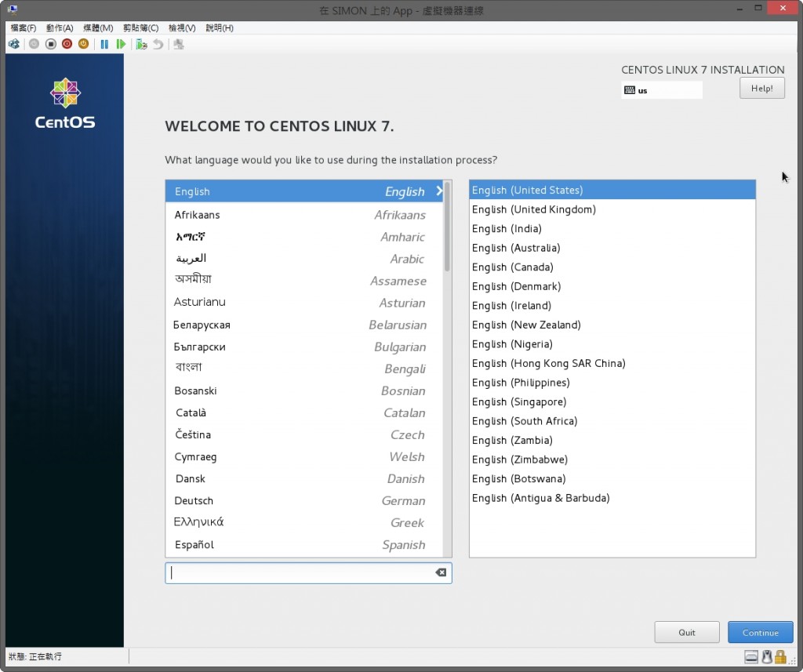Select English (United Kingdom) locale
Viewport: 803px width, 672px height.
click(612, 209)
